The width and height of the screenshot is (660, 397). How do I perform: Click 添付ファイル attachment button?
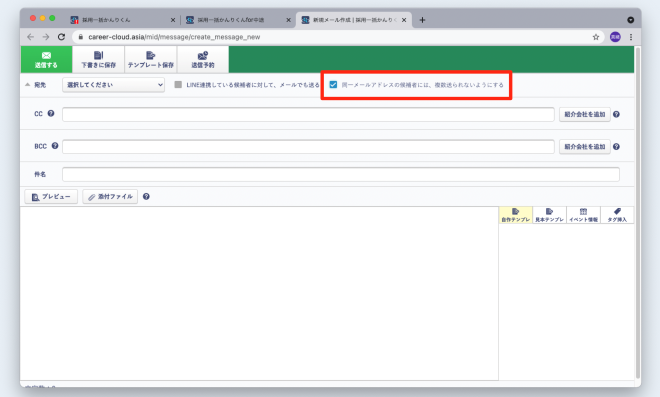tap(110, 197)
